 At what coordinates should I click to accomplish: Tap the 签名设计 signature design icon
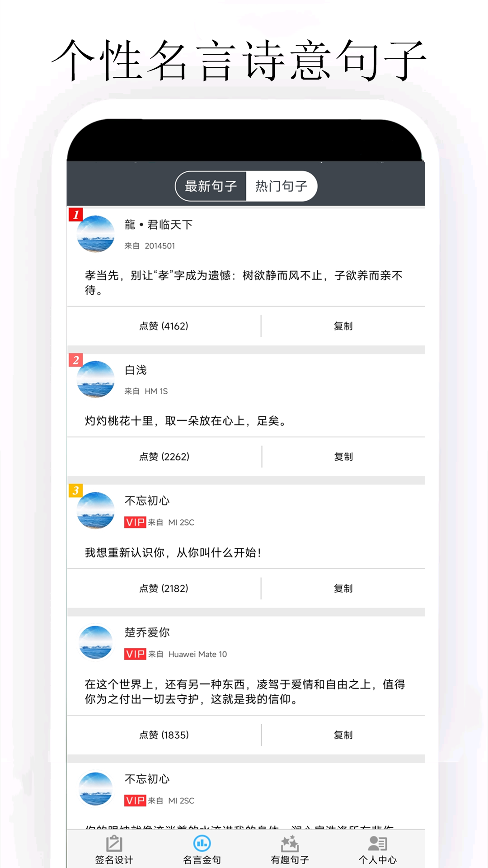[x=114, y=844]
